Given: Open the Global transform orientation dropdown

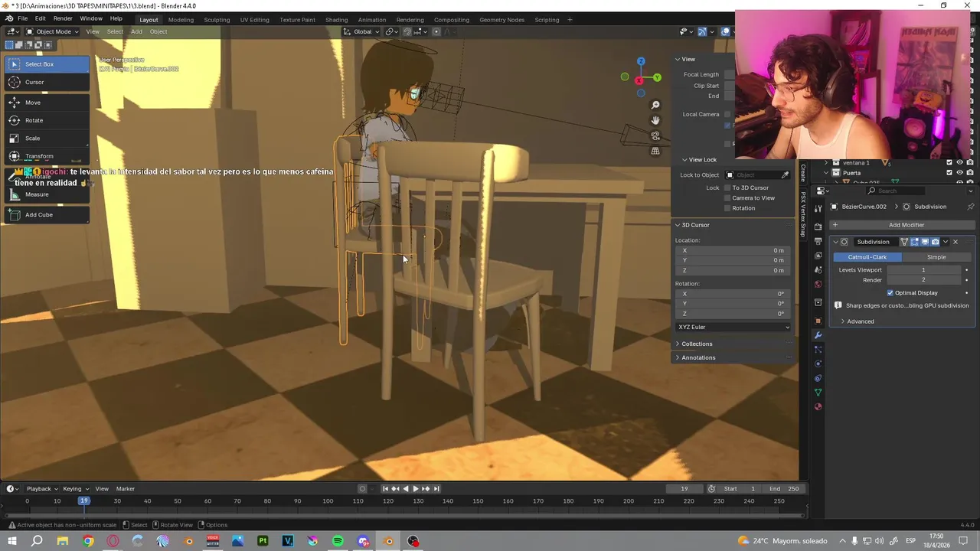Looking at the screenshot, I should tap(362, 31).
